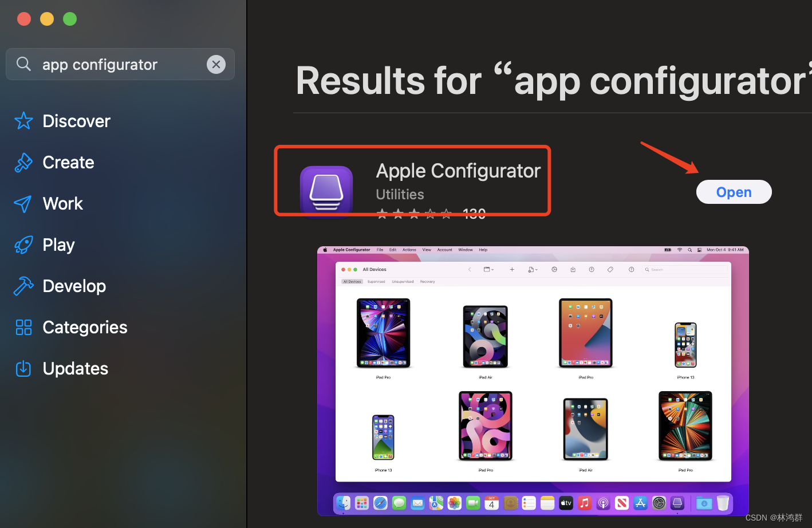Click the Create paintbrush icon
Image resolution: width=812 pixels, height=528 pixels.
[23, 163]
